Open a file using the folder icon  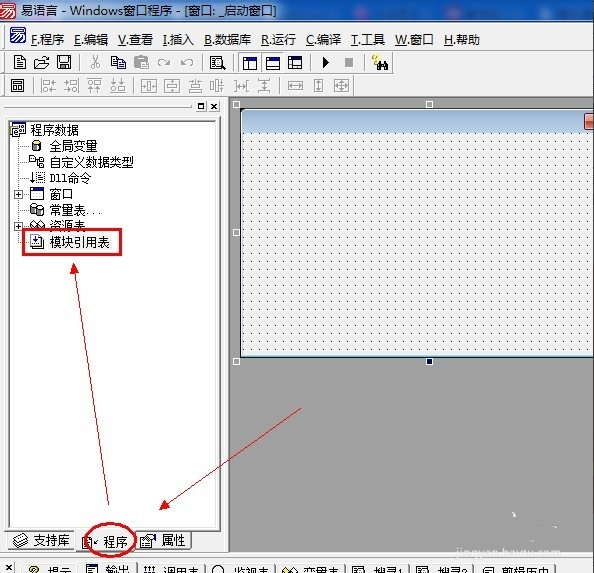pyautogui.click(x=41, y=62)
